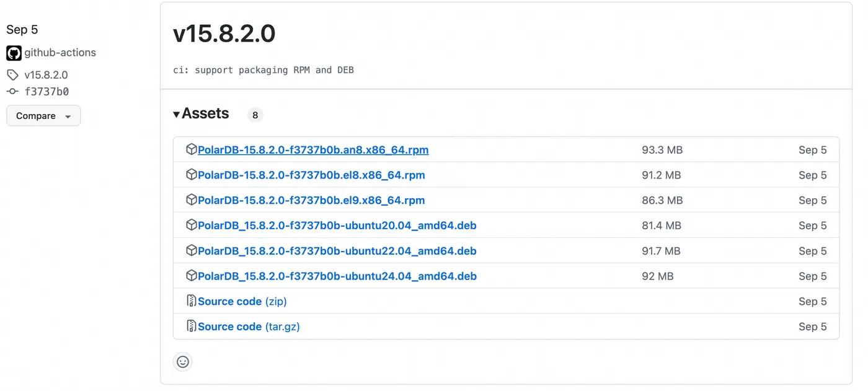
Task: Click zip file icon for Source code (tar.gz)
Action: (192, 326)
